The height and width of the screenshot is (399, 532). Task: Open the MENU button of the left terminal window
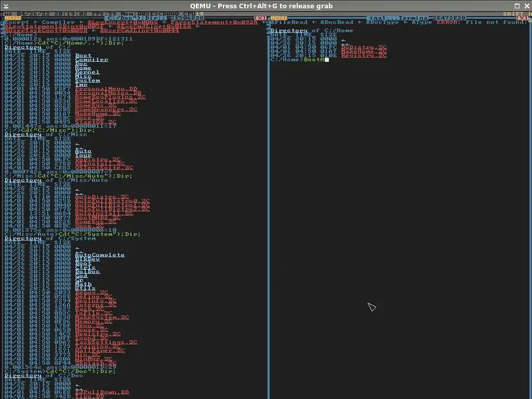click(12, 18)
